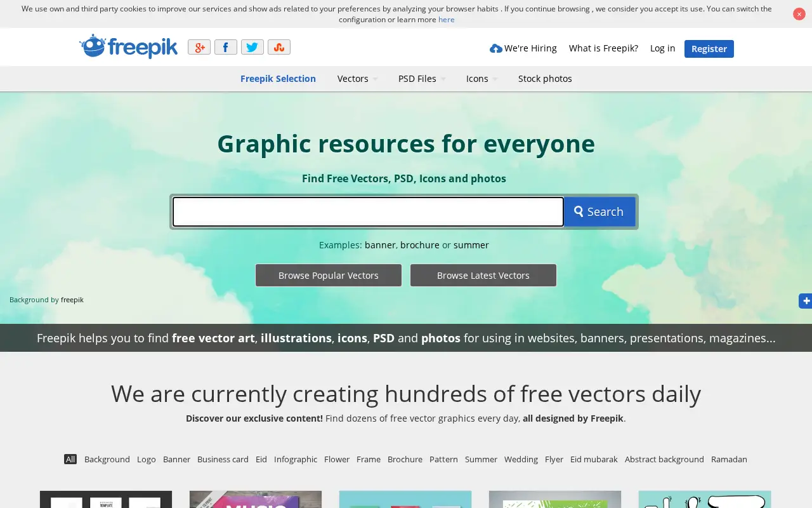Share on Facebook icon
The image size is (812, 508).
(x=226, y=47)
